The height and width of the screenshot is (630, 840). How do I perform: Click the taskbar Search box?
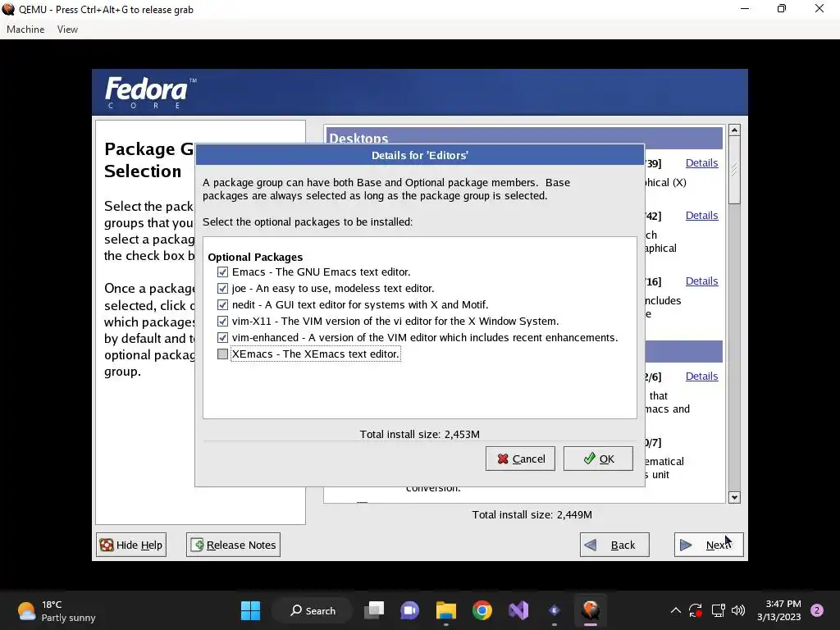313,610
